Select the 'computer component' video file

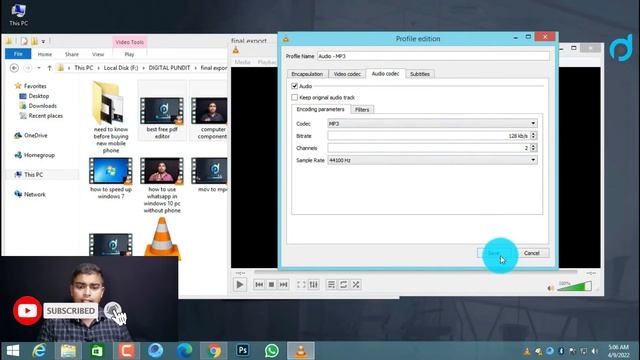pos(210,118)
